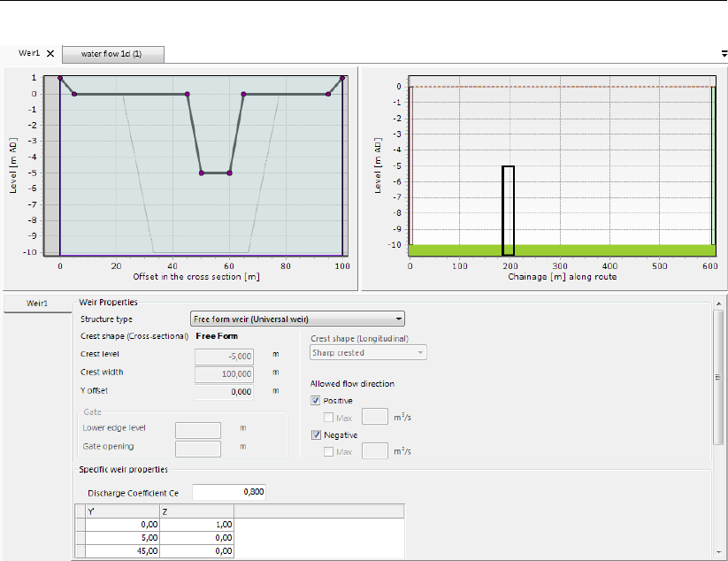
Task: Open the Crest shape (Longitudinal) dropdown
Action: [x=368, y=352]
